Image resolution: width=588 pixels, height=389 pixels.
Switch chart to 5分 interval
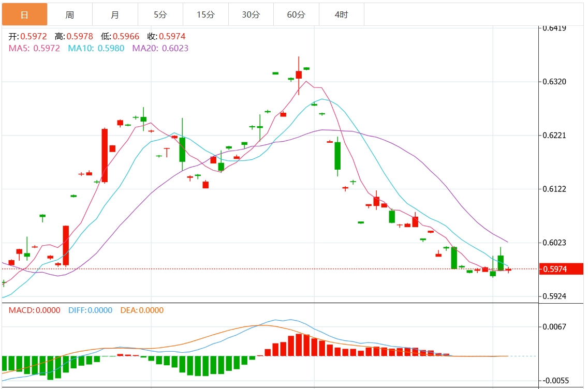pos(160,14)
